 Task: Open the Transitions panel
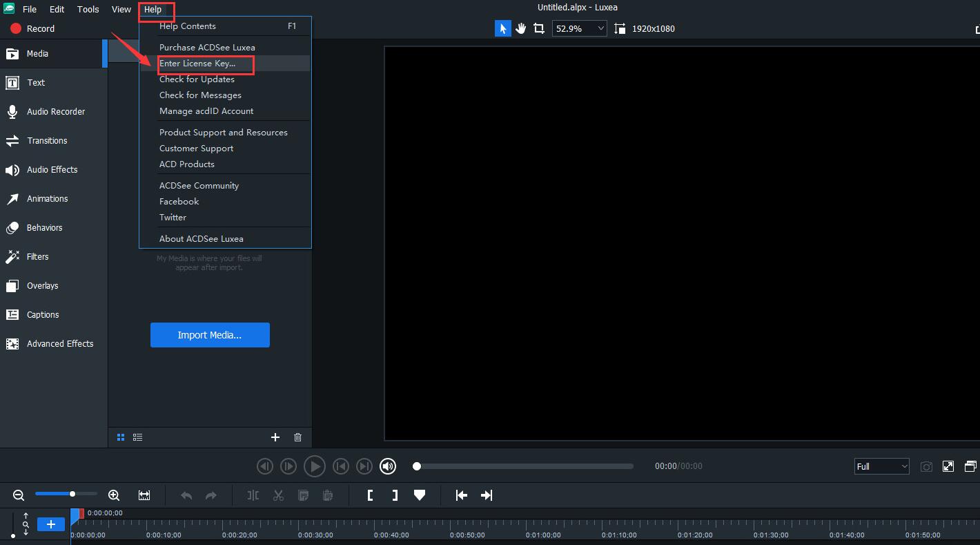[54, 140]
